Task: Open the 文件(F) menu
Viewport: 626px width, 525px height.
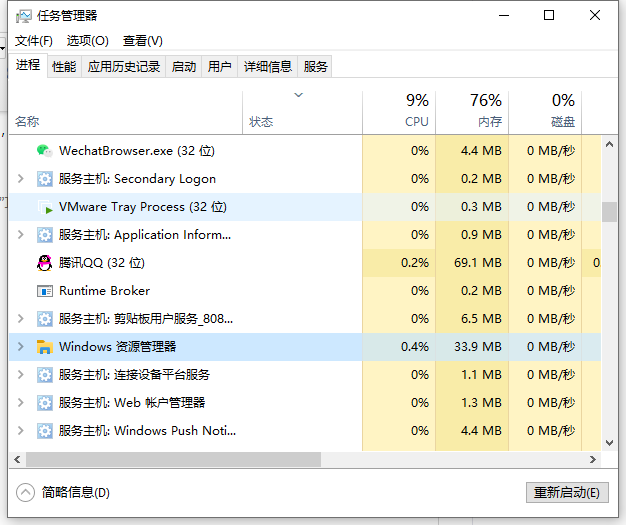Action: [x=34, y=41]
